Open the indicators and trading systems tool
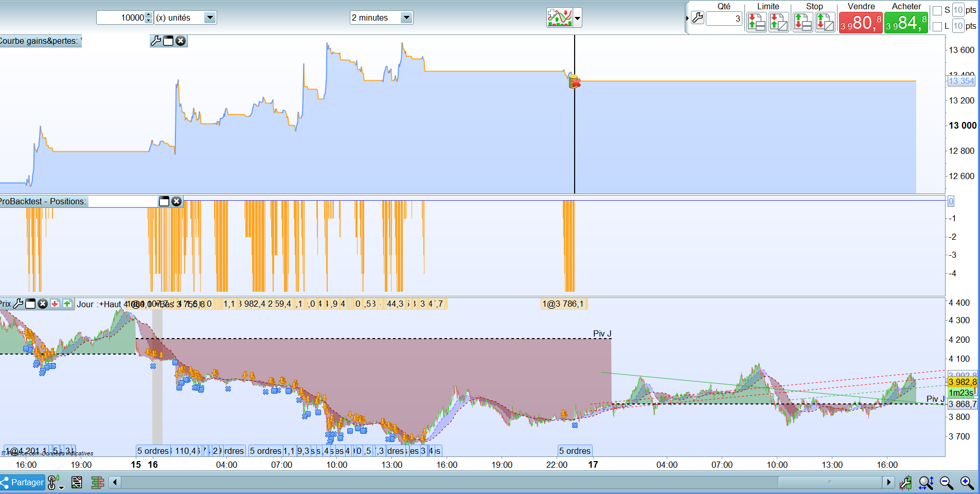The image size is (980, 494). click(x=560, y=18)
